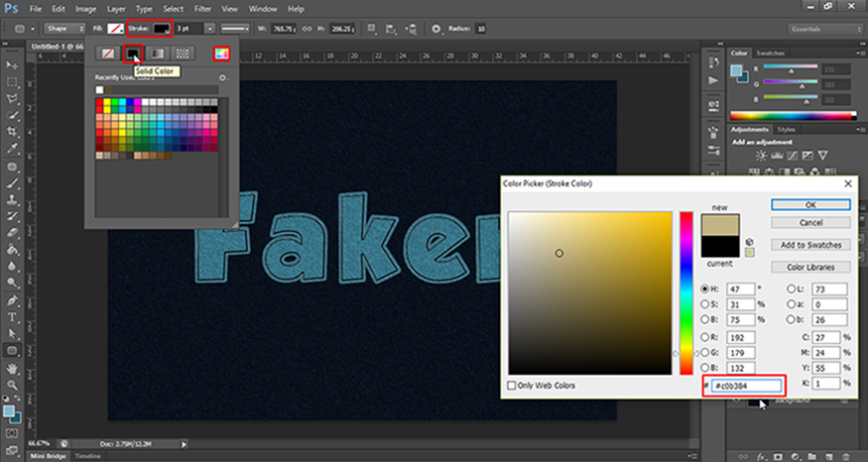Enable the Only Web Colors checkbox

(x=512, y=385)
